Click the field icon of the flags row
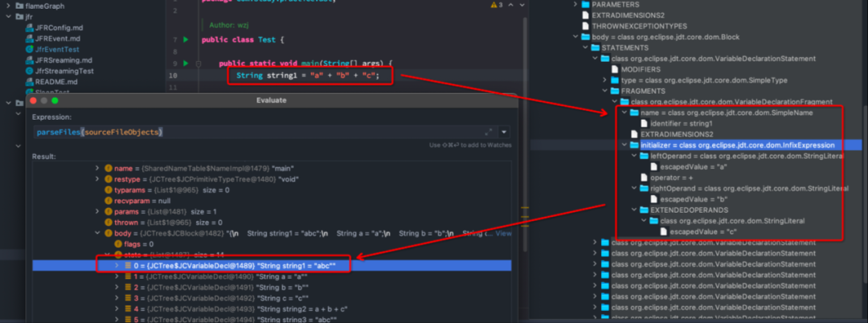This screenshot has height=323, width=868. (118, 244)
